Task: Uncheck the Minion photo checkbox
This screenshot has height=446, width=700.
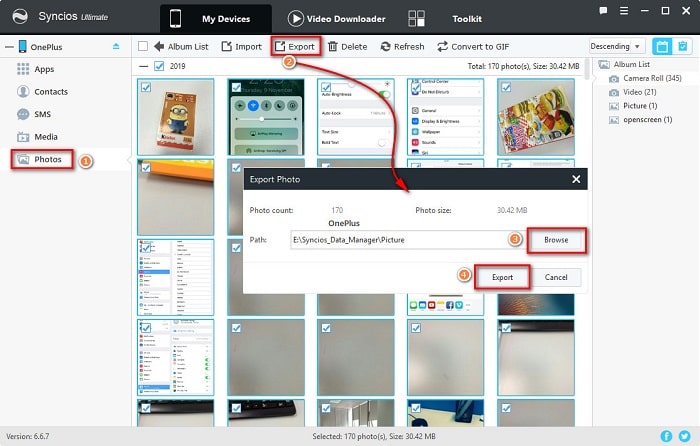Action: tap(146, 88)
